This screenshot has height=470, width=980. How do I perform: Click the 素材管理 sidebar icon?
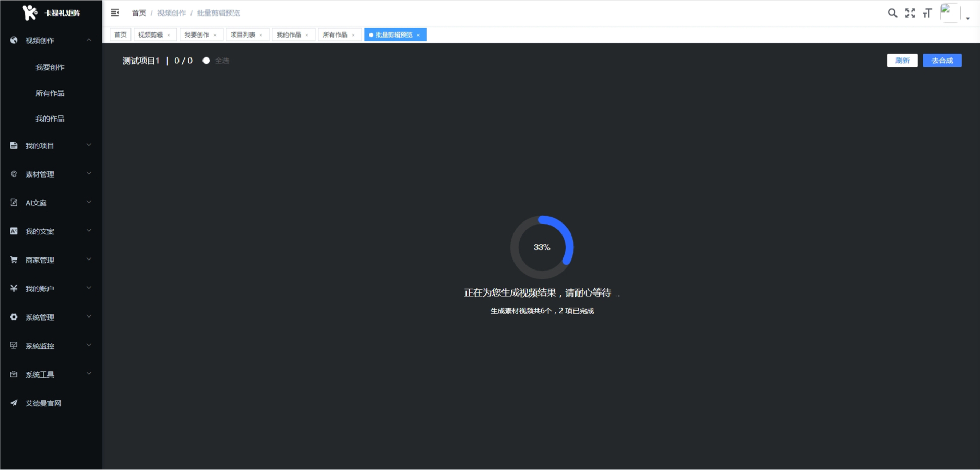(x=14, y=174)
